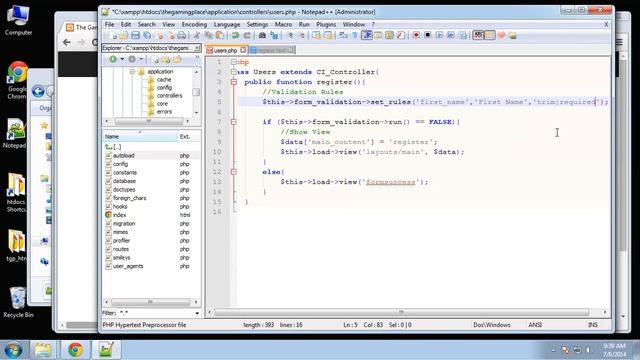
Task: Open the Search menu
Action: pos(147,24)
